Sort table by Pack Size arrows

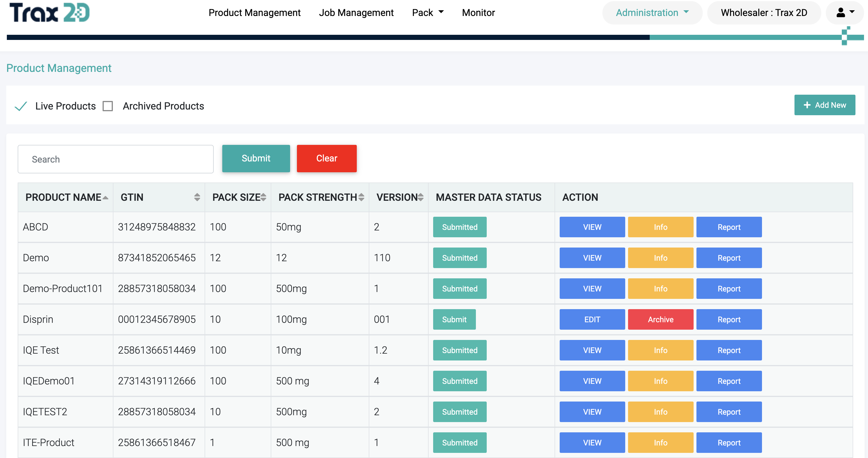point(264,197)
